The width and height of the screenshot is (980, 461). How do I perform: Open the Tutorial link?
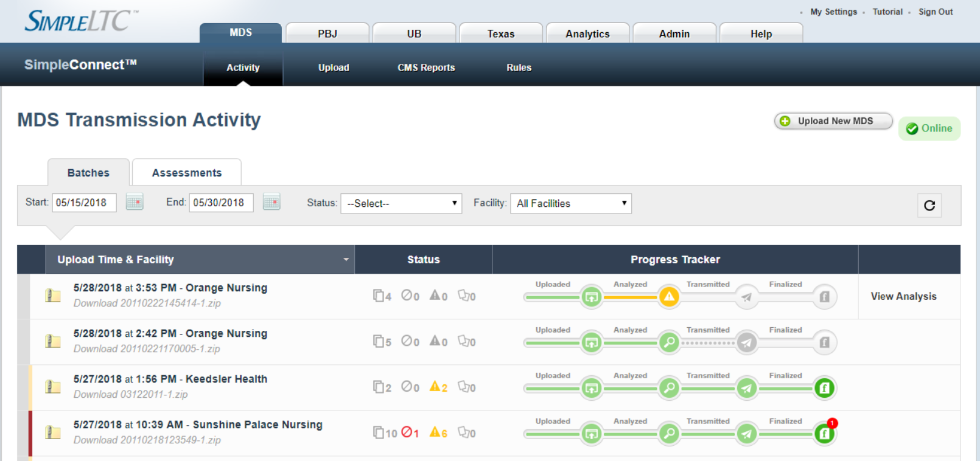click(x=887, y=12)
